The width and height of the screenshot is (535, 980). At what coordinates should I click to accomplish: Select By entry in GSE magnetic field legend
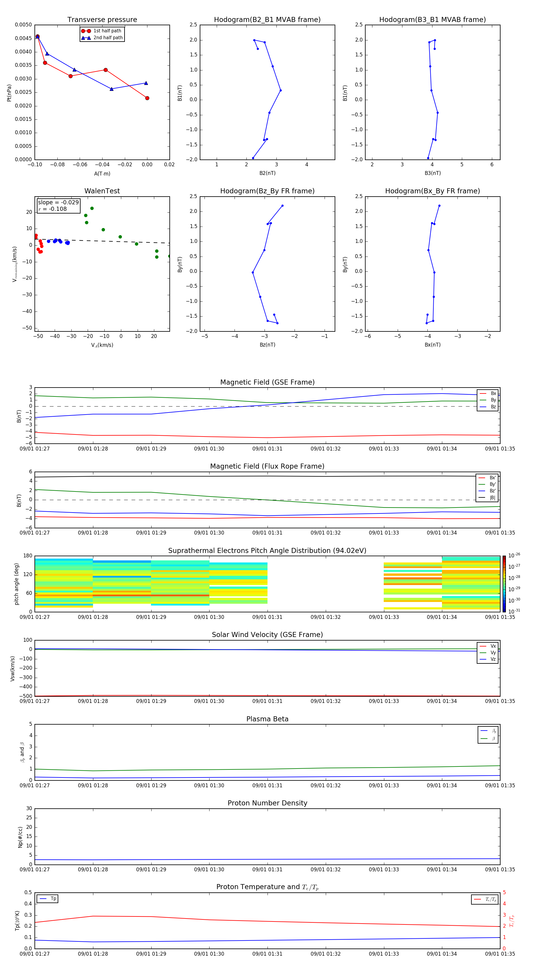(488, 400)
